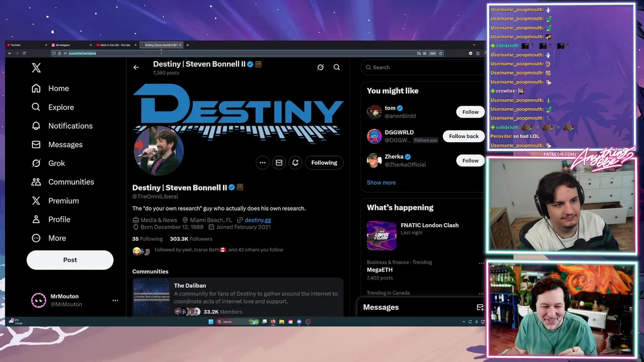Open options for MegaETH trend
644x362 pixels.
481,263
